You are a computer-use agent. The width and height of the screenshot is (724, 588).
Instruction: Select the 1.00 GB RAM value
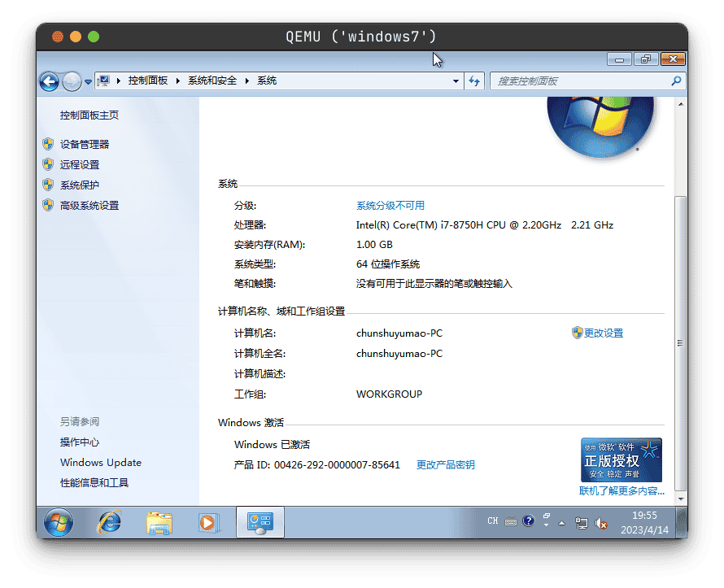coord(374,245)
